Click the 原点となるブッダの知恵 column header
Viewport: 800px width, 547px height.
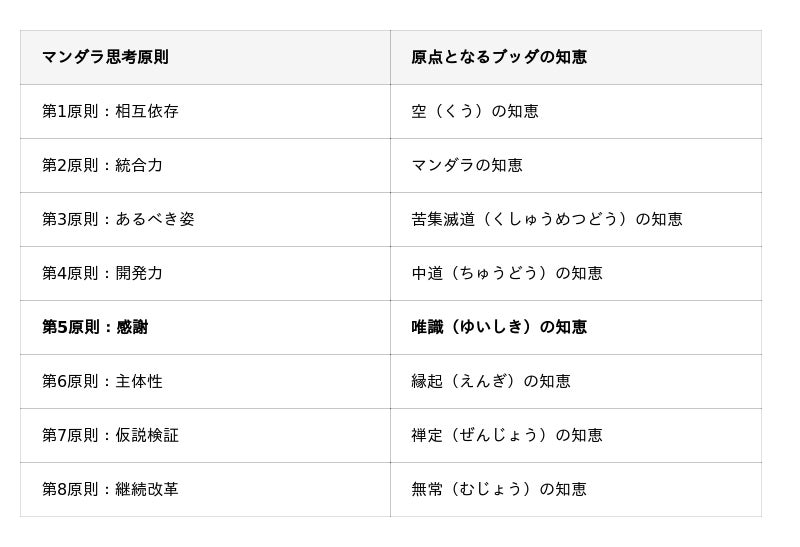(x=498, y=57)
